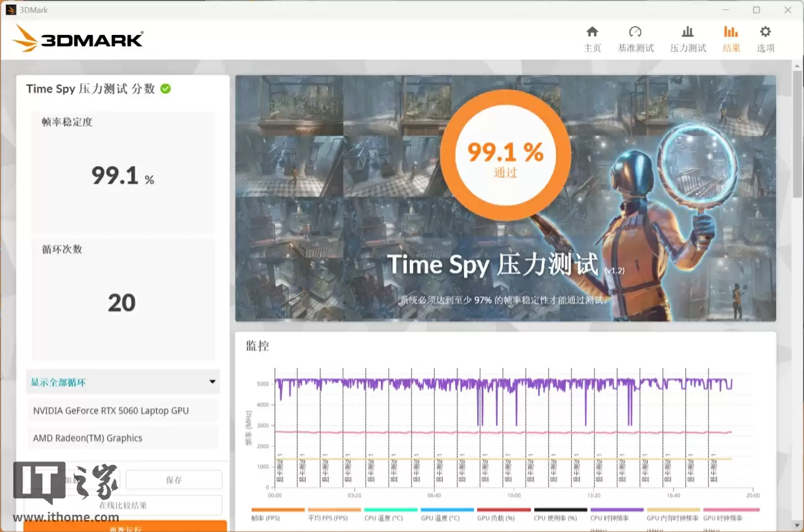
Task: Open the 3DMark 主页 home icon
Action: click(x=592, y=37)
